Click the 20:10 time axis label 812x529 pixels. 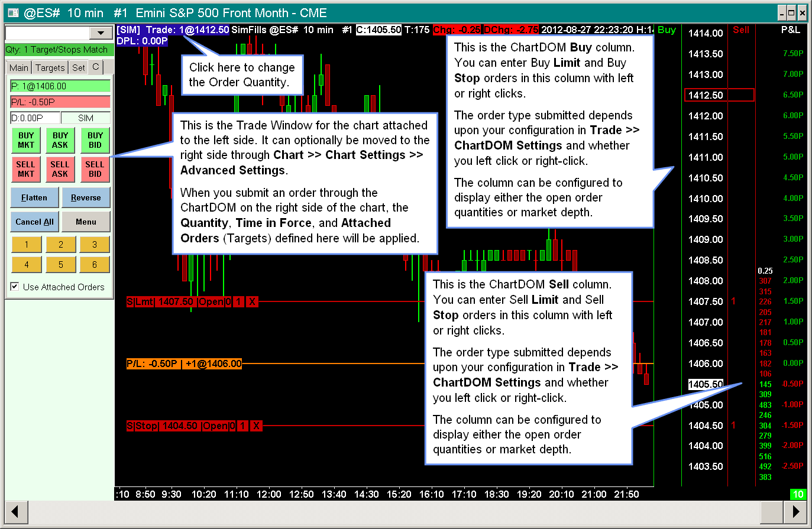pos(561,494)
